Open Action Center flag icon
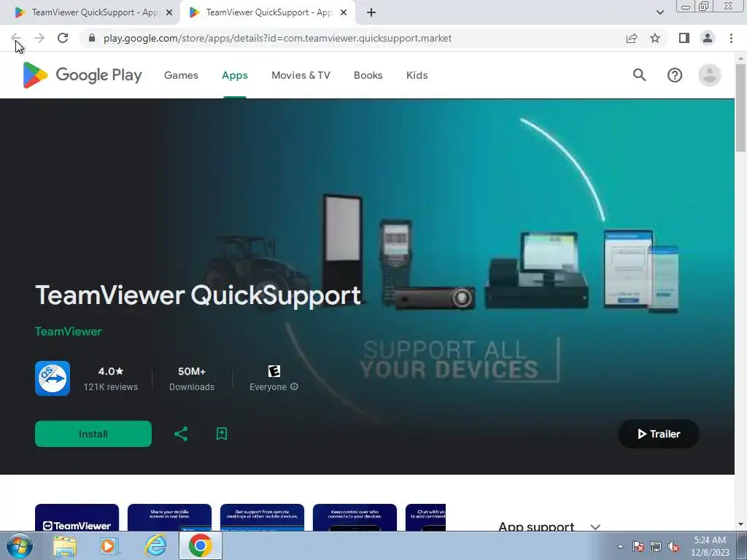The image size is (747, 560). tap(638, 546)
